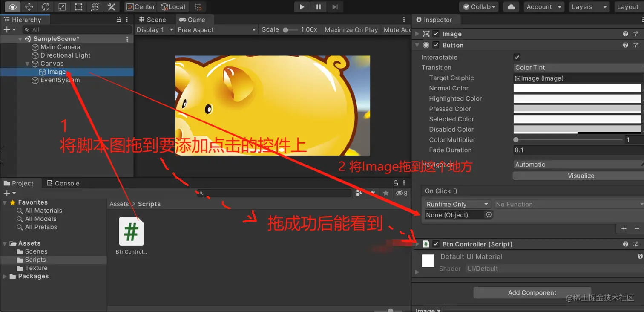Open the Collab dropdown
This screenshot has height=312, width=644.
[479, 7]
